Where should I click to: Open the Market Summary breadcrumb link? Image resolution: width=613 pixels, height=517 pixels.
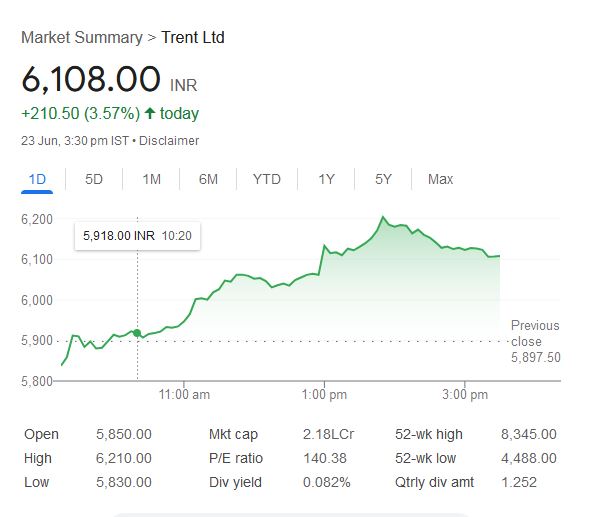[81, 38]
